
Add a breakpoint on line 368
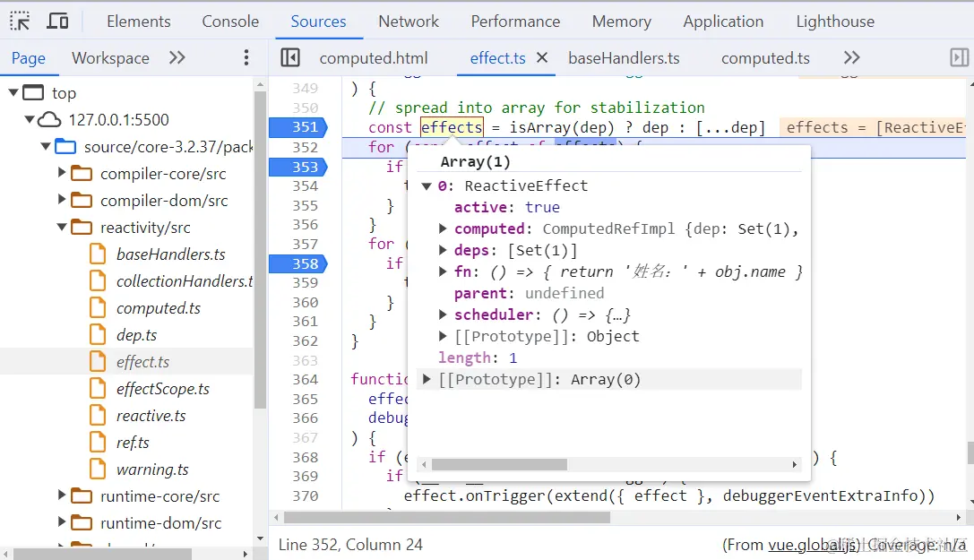coord(305,457)
